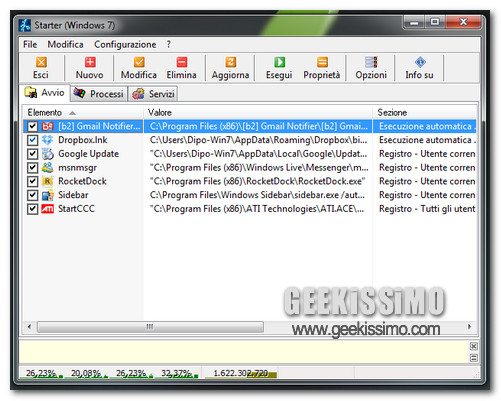Click the Esci exit toolbar icon

41,62
